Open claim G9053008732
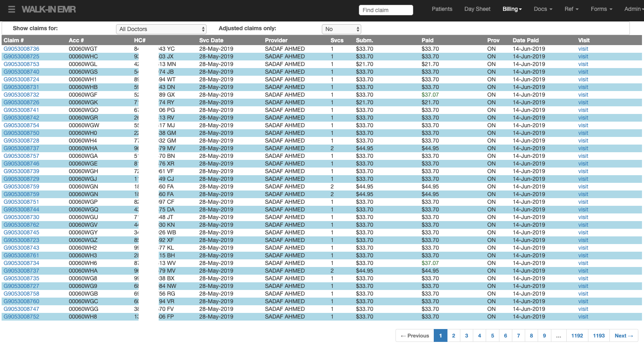 pyautogui.click(x=21, y=95)
